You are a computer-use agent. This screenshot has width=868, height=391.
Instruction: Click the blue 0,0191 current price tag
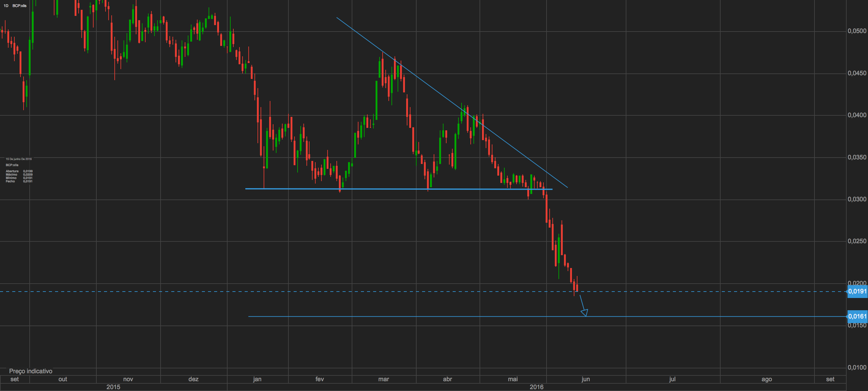coord(857,291)
